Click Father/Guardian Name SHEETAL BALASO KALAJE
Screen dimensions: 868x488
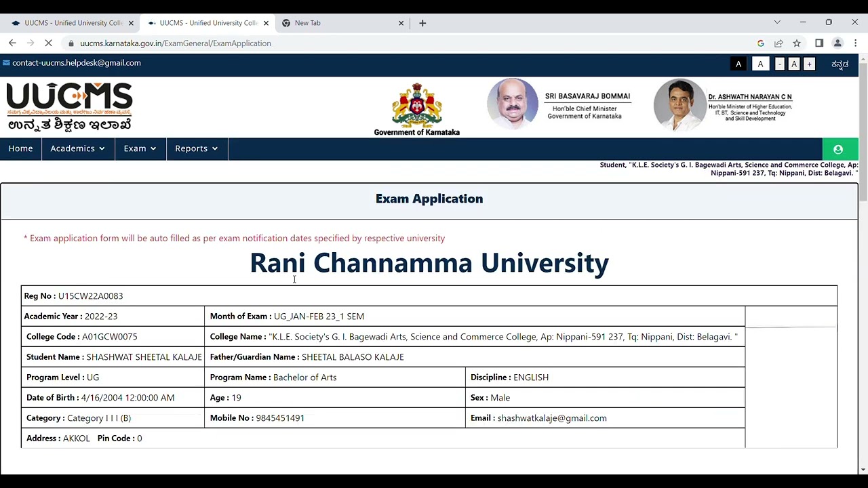click(x=475, y=357)
